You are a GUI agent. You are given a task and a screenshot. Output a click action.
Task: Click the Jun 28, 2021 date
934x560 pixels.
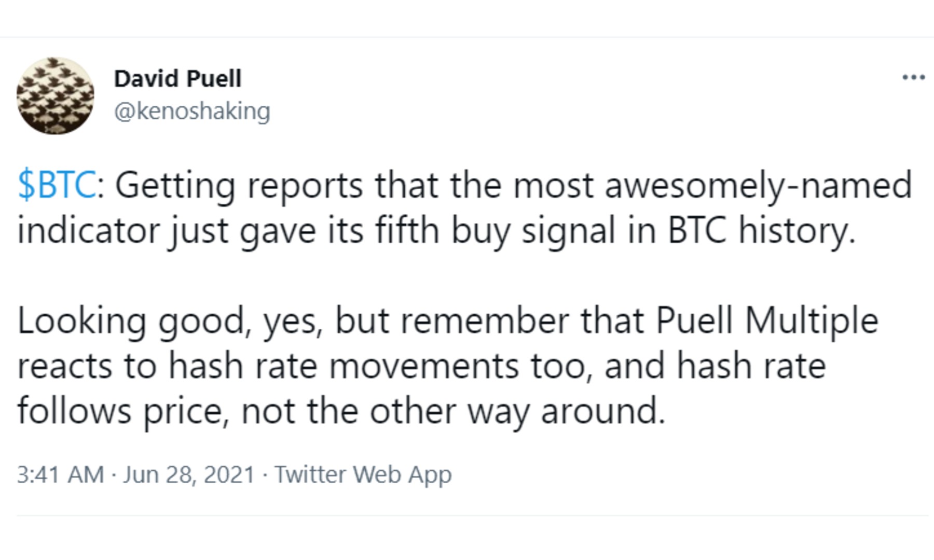[x=189, y=474]
